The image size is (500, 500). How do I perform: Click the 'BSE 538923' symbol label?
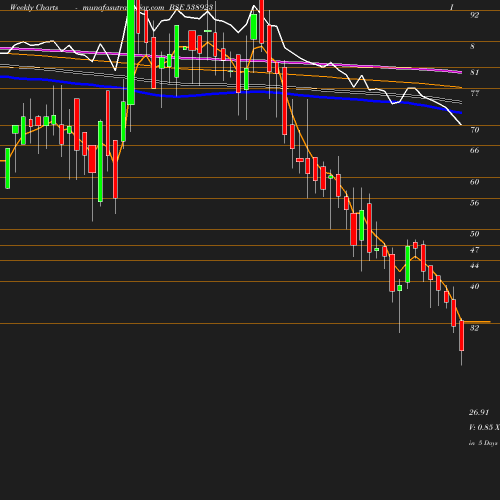click(x=191, y=7)
